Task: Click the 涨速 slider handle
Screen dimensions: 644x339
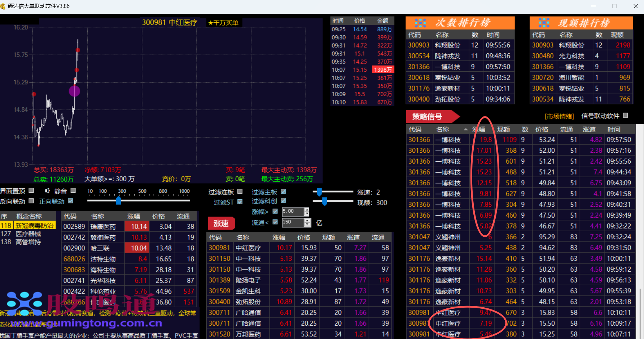Action: tap(319, 192)
